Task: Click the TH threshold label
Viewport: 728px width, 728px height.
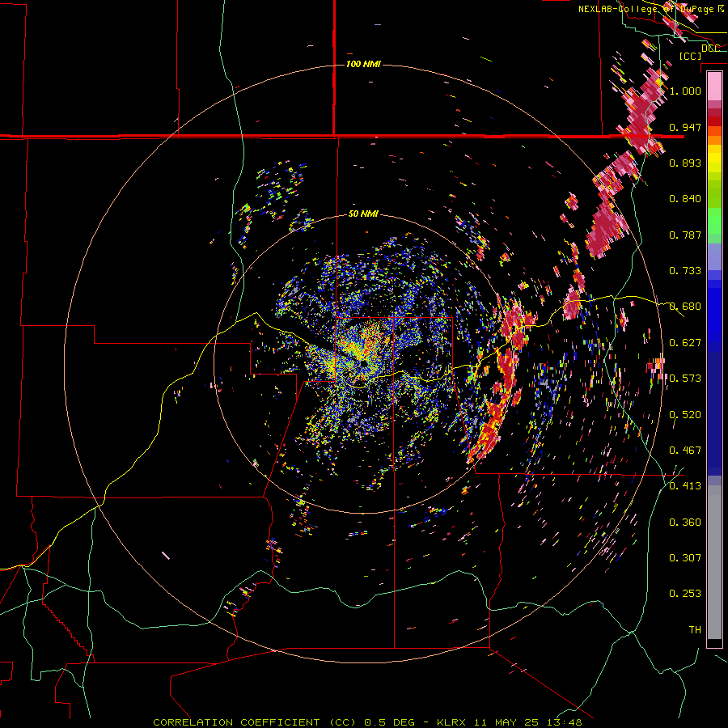Action: tap(695, 630)
